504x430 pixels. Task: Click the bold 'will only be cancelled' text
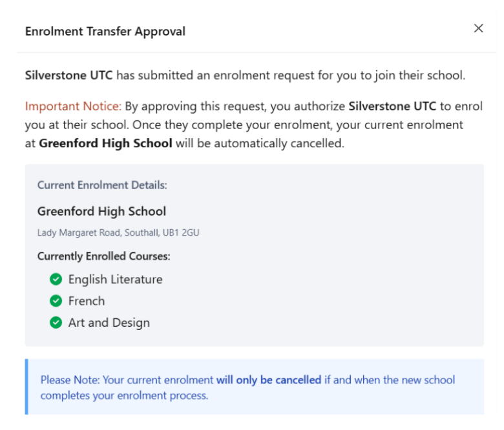(x=269, y=380)
